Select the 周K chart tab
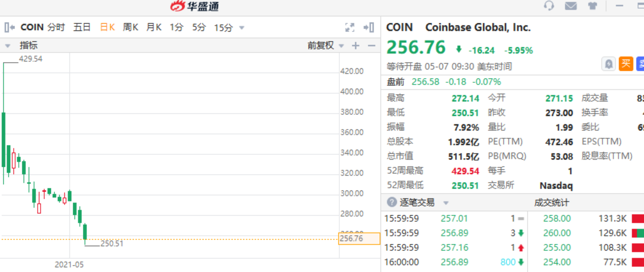Screen dimensions: 644x272 pos(130,27)
